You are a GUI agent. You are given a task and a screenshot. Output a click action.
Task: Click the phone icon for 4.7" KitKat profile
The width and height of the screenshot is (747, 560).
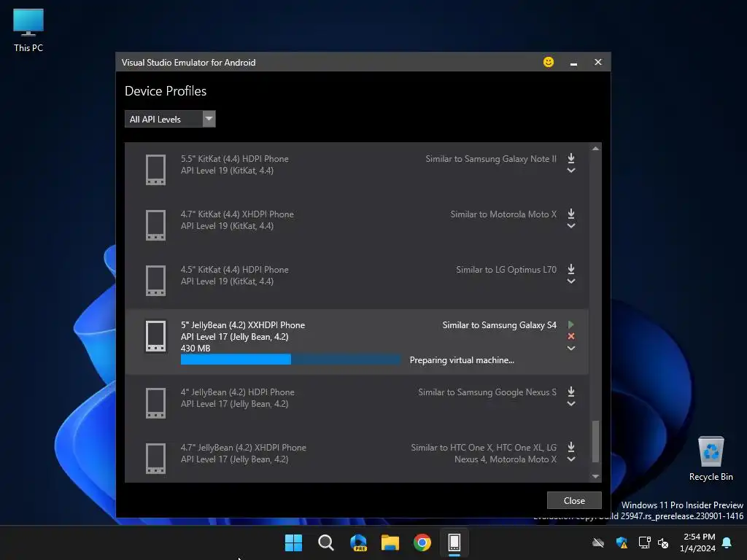(x=155, y=225)
